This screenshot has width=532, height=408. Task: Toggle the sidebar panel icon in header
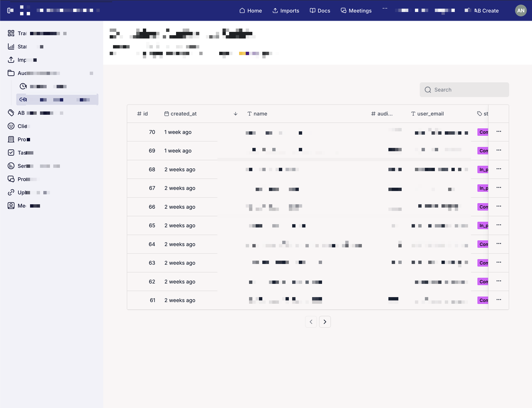[10, 10]
